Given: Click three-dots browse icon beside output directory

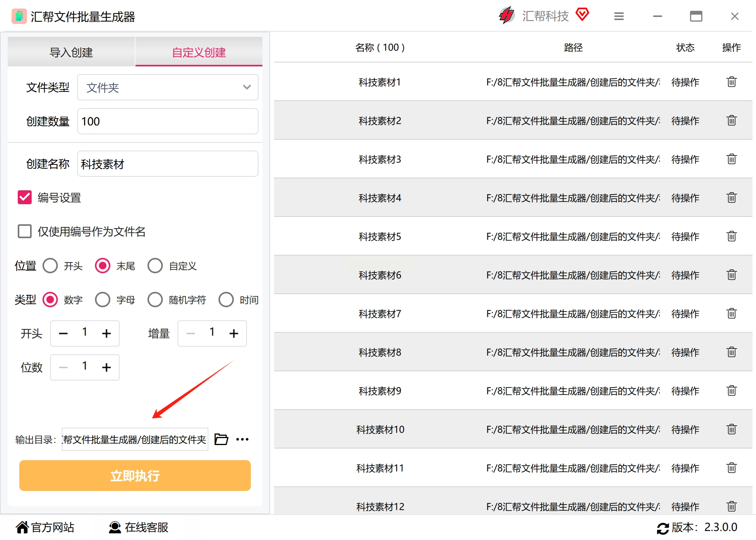Looking at the screenshot, I should coord(242,439).
